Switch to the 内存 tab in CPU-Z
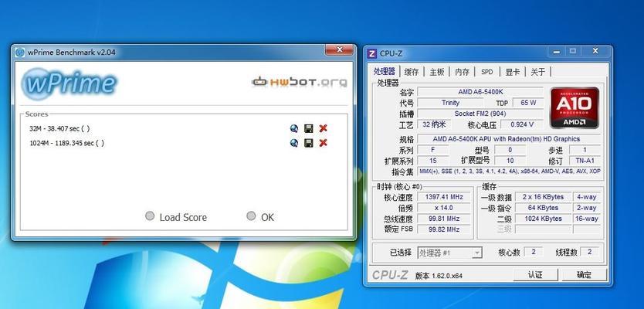Screen dimensions: 644x309 tap(462, 72)
